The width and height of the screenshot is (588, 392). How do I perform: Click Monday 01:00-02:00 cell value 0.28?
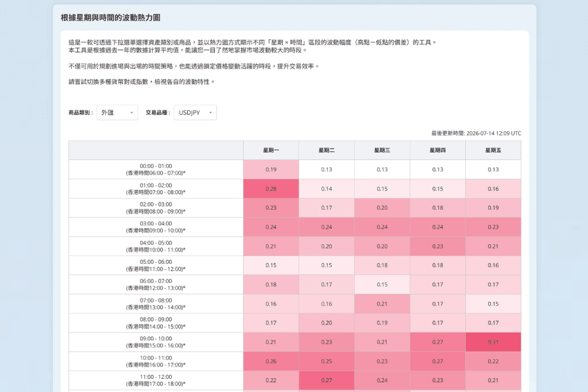tap(271, 189)
